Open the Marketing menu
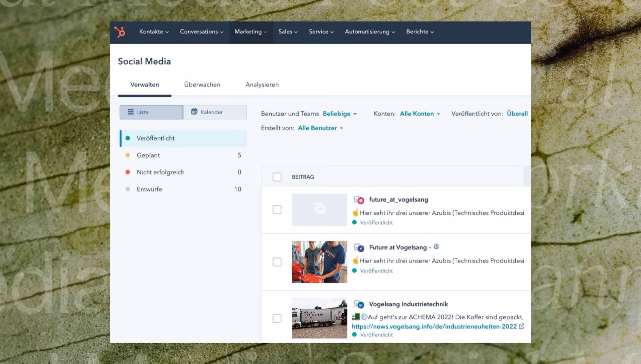Screen dimensions: 641x364 point(251,32)
